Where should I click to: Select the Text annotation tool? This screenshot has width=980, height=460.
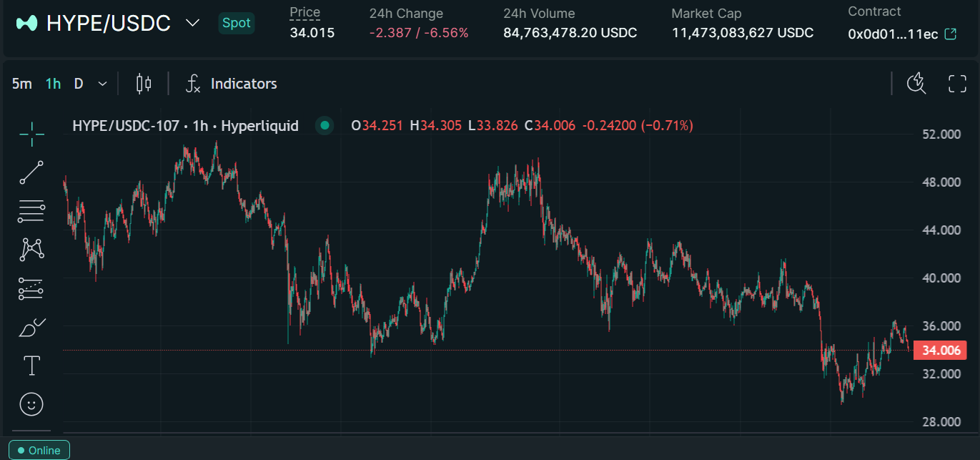(31, 366)
